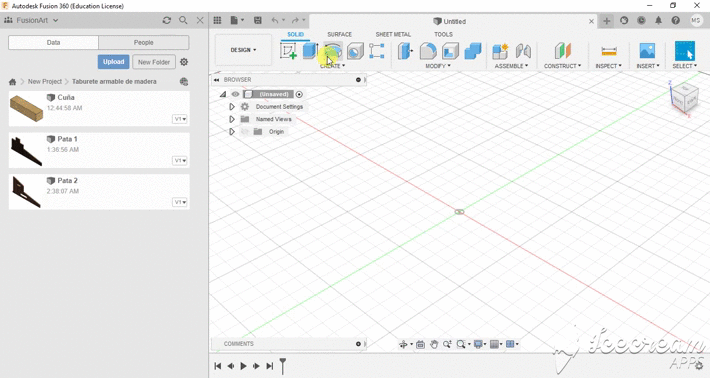The width and height of the screenshot is (710, 378).
Task: Expand the Origin node
Action: point(231,132)
